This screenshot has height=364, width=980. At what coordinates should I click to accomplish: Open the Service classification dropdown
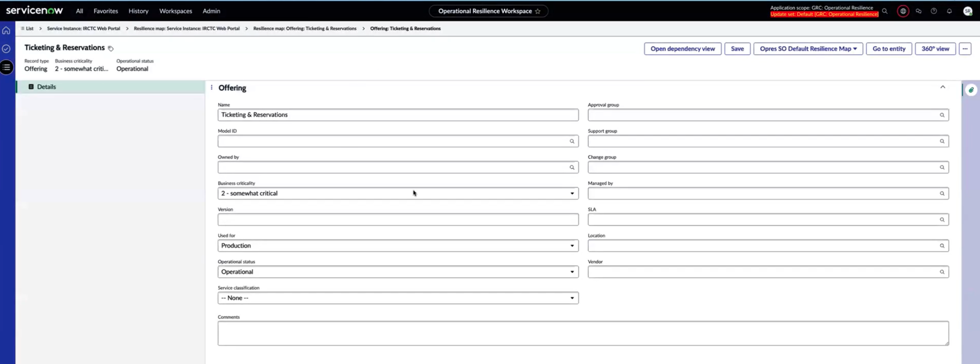pyautogui.click(x=398, y=298)
